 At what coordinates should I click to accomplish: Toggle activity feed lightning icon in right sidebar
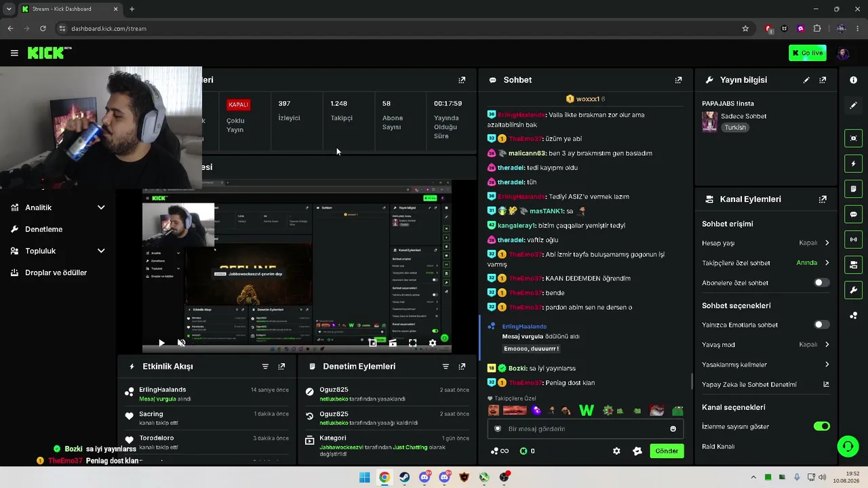point(853,163)
